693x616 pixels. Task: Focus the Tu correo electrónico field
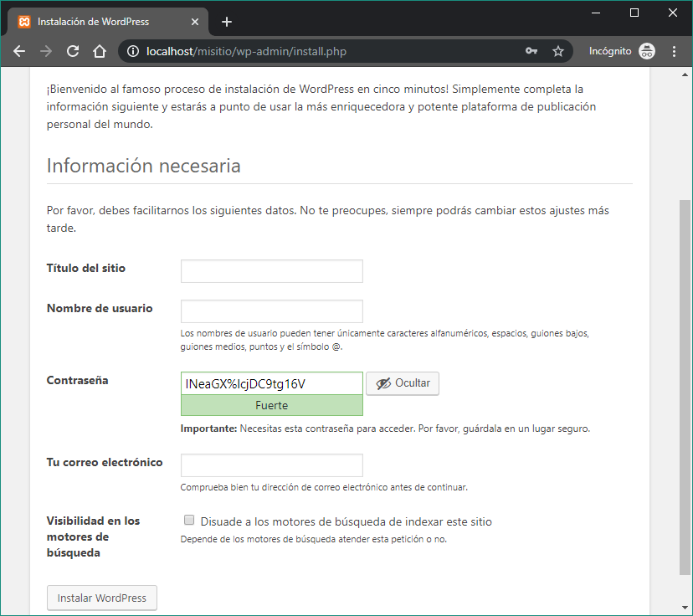click(x=272, y=465)
